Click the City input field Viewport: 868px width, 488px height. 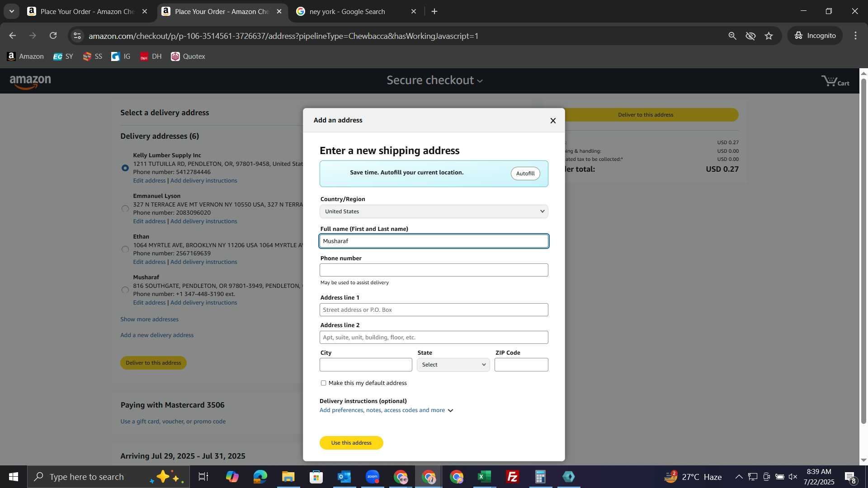pos(366,365)
